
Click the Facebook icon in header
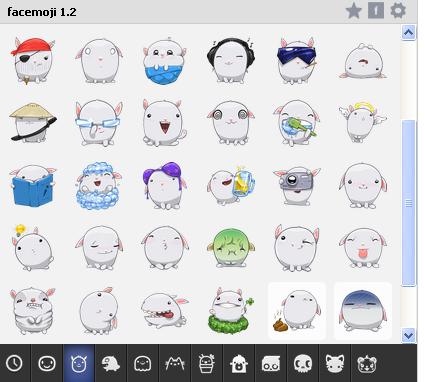pyautogui.click(x=376, y=11)
